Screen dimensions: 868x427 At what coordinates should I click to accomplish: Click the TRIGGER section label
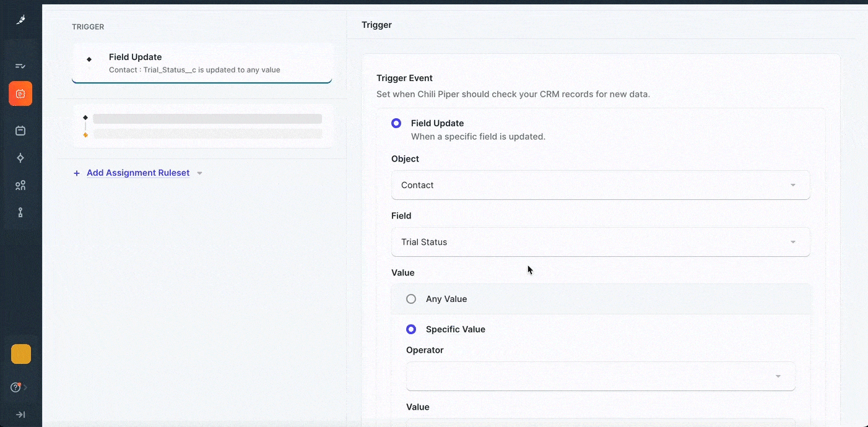[x=88, y=27]
